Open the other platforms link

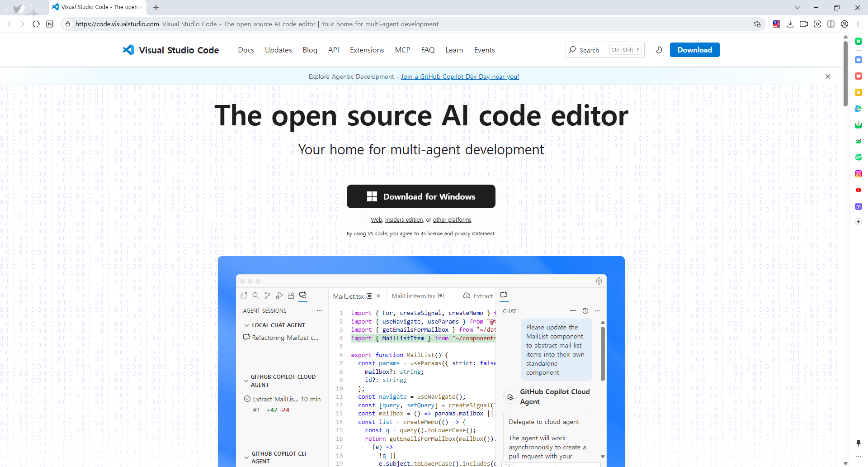452,220
